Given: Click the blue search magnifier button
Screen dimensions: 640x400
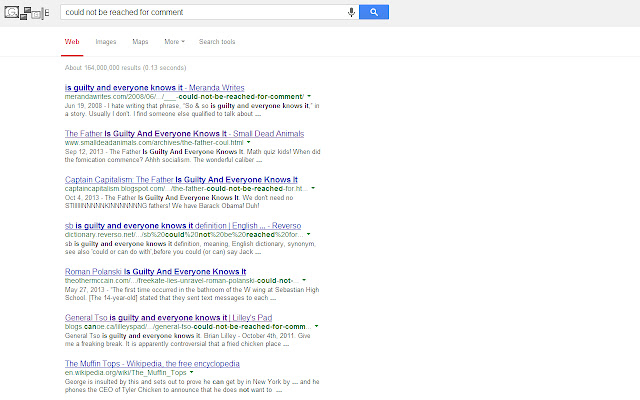Looking at the screenshot, I should 372,11.
